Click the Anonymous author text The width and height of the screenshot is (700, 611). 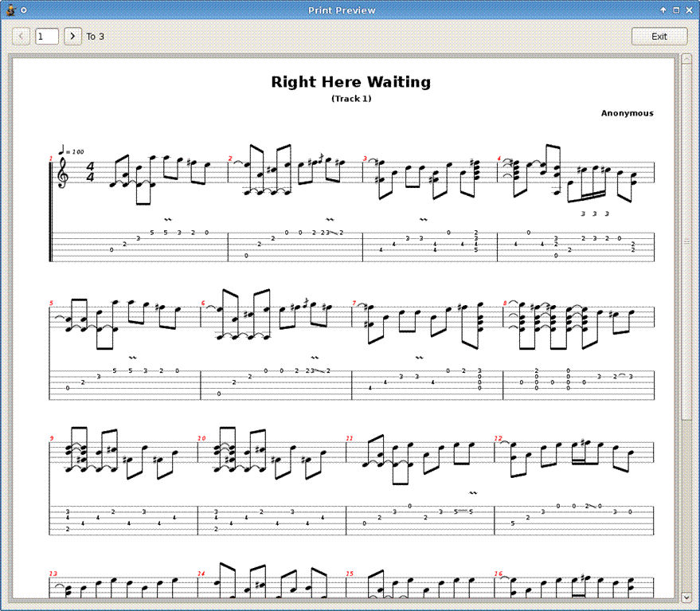tap(627, 113)
